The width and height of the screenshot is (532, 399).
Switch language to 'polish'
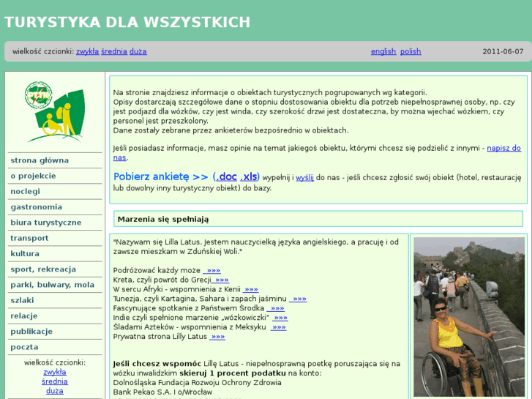[411, 52]
